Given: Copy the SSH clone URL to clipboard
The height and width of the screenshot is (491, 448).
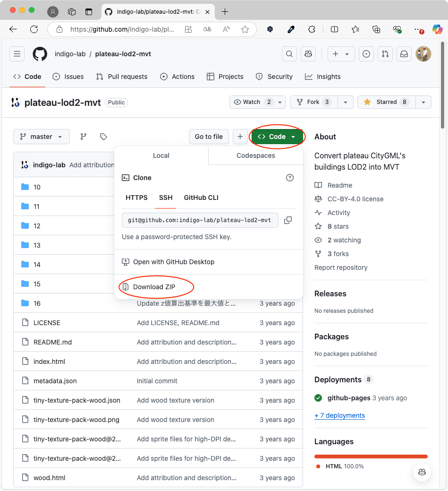Looking at the screenshot, I should [x=288, y=220].
